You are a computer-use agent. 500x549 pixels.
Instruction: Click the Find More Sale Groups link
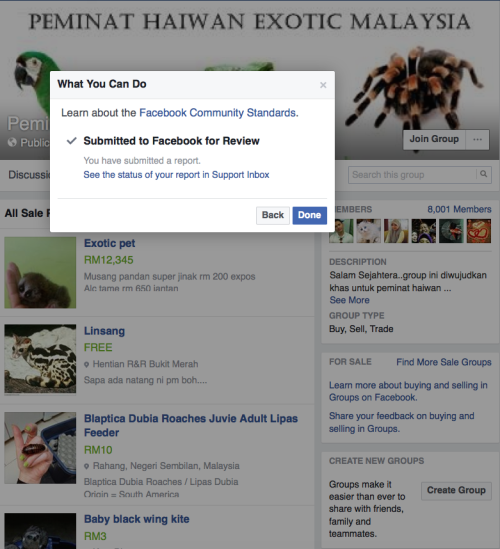(x=444, y=362)
